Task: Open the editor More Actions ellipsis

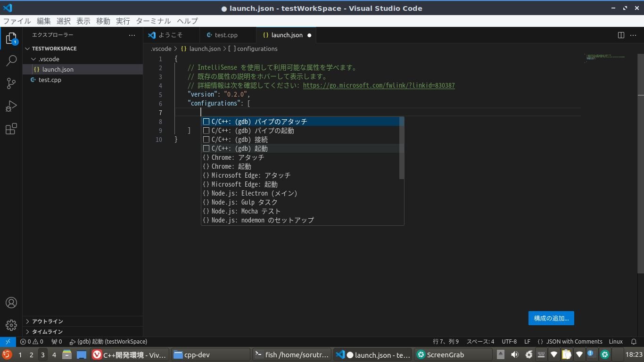Action: 633,35
